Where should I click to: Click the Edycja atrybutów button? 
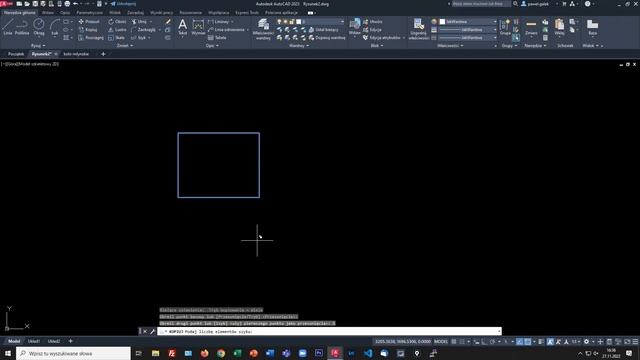click(x=382, y=38)
